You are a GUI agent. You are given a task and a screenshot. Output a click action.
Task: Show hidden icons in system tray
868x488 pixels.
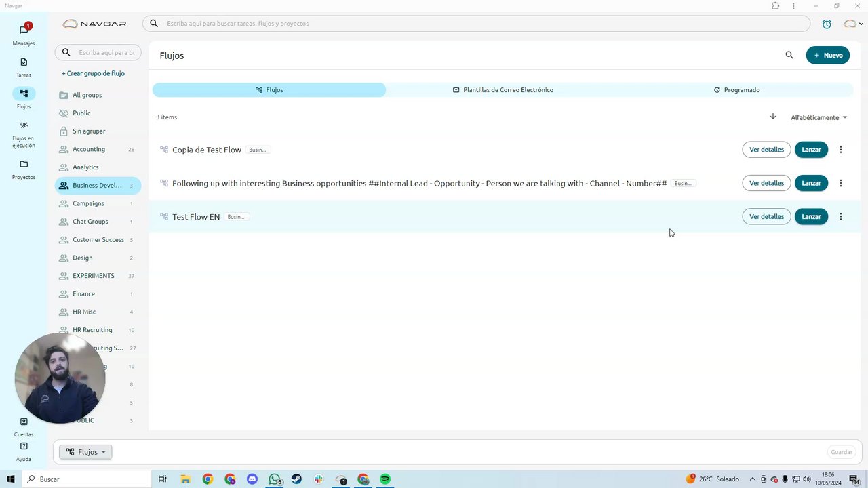coord(752,479)
